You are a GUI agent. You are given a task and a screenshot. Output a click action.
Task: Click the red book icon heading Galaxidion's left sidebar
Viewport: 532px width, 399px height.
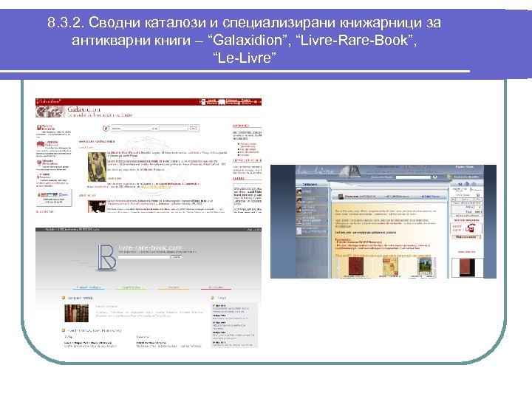click(x=39, y=128)
